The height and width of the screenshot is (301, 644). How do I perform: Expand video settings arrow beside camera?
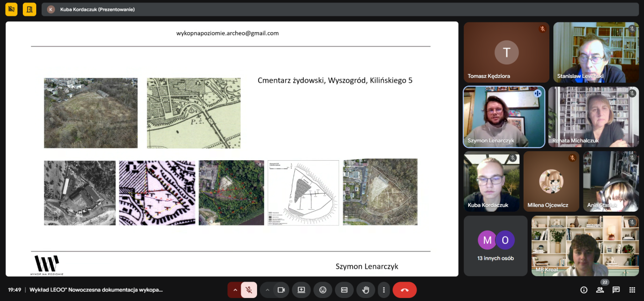pos(268,290)
